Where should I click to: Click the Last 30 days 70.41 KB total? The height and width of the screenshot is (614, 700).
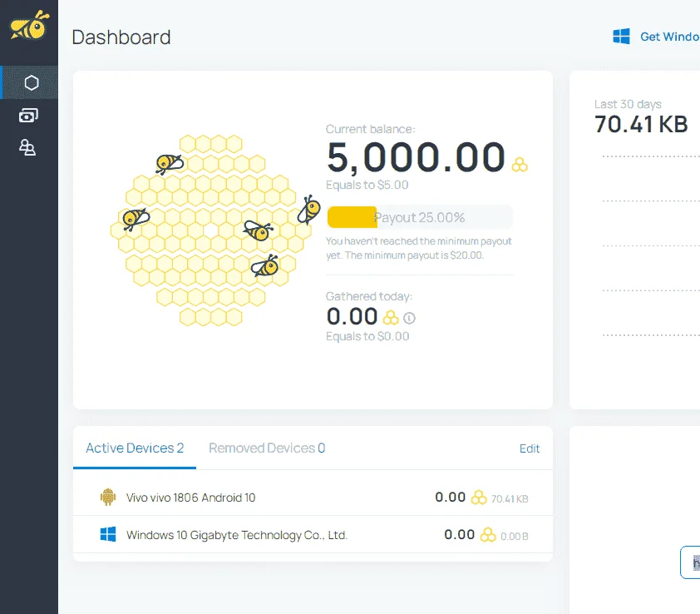pos(641,124)
